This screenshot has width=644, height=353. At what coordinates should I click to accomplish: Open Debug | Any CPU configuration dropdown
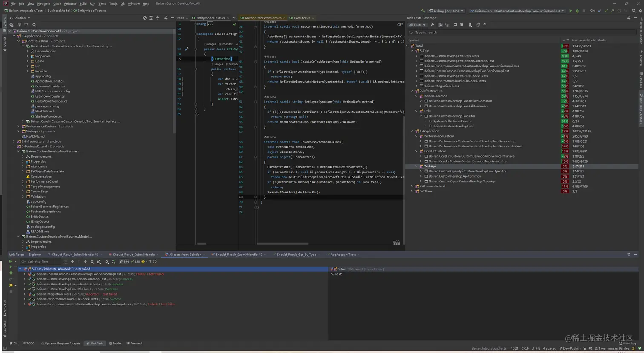[446, 11]
